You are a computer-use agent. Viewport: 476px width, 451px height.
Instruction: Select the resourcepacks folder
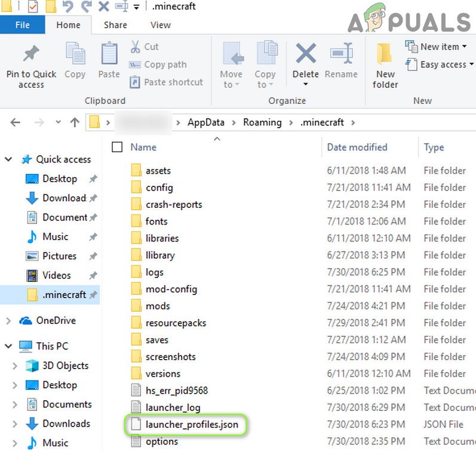click(x=176, y=323)
